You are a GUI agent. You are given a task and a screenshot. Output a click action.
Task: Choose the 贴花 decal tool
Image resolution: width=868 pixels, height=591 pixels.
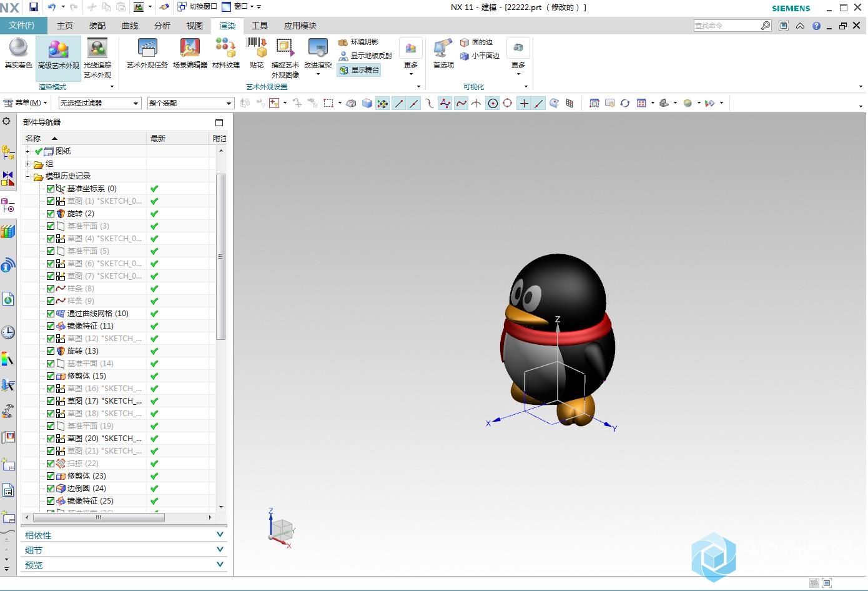point(257,53)
